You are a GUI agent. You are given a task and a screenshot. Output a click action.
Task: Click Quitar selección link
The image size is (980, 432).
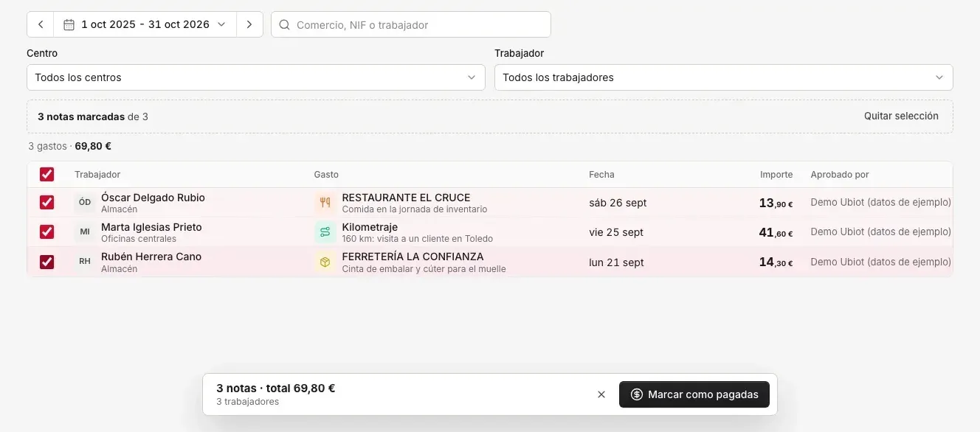point(901,116)
